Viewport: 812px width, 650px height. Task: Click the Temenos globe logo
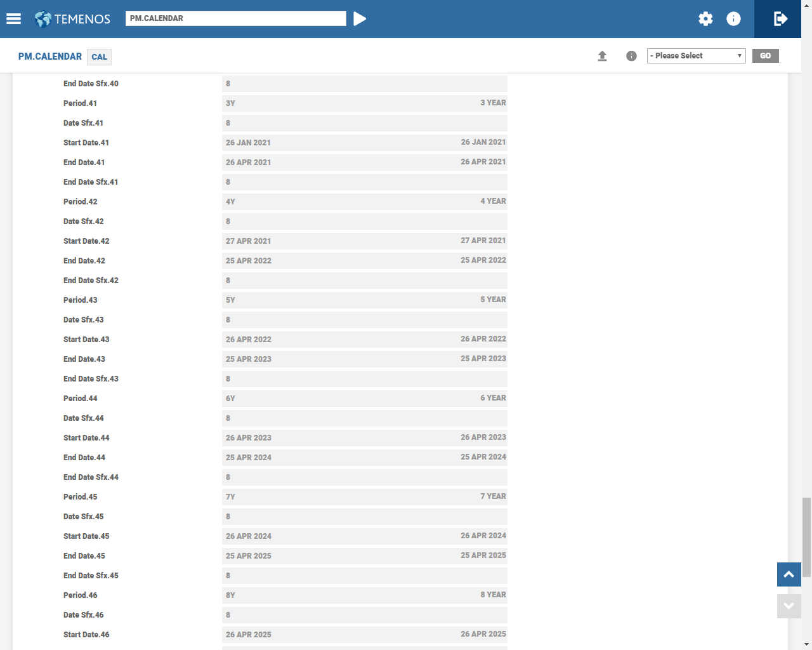point(43,19)
